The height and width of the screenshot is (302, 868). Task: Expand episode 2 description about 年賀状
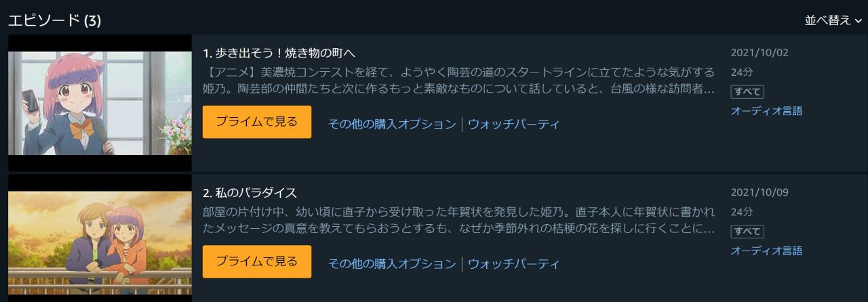point(459,220)
